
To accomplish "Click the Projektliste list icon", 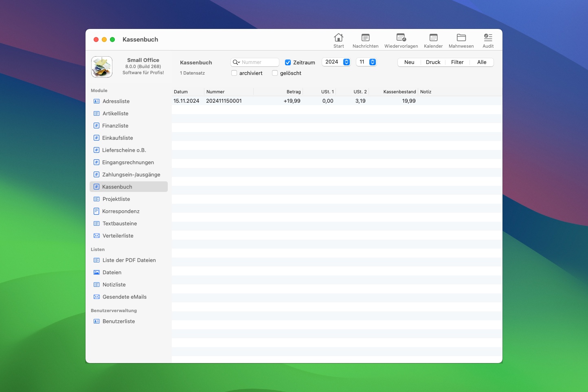I will 97,199.
